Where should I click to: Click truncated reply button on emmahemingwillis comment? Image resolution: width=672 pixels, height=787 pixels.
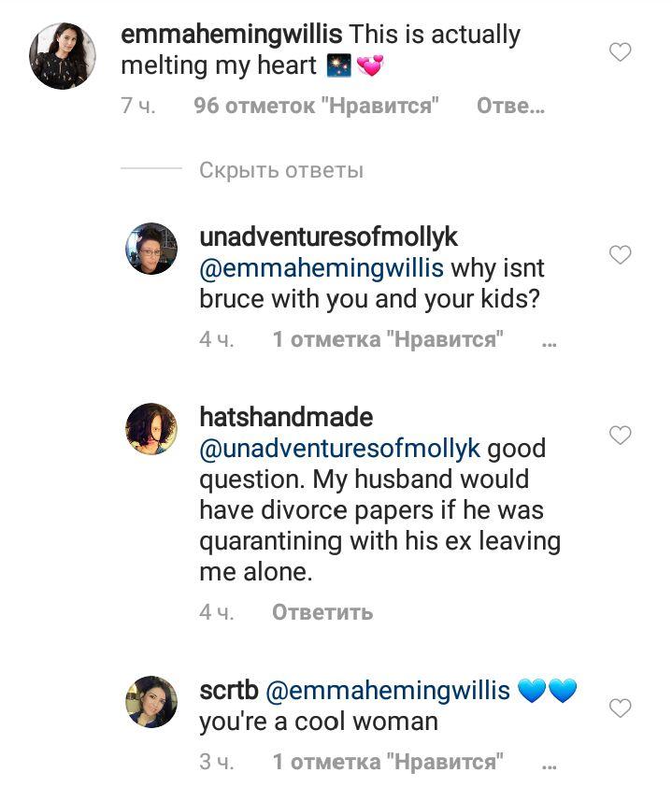(x=510, y=107)
